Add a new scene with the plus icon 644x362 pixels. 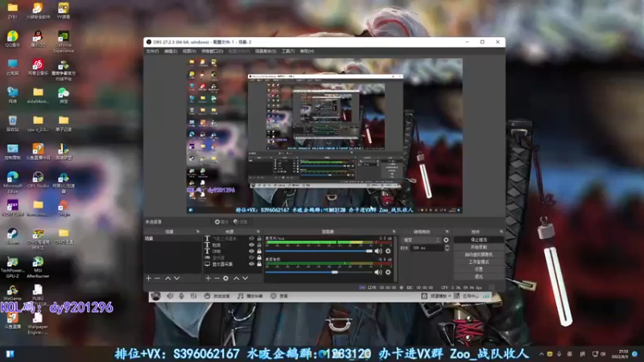149,278
